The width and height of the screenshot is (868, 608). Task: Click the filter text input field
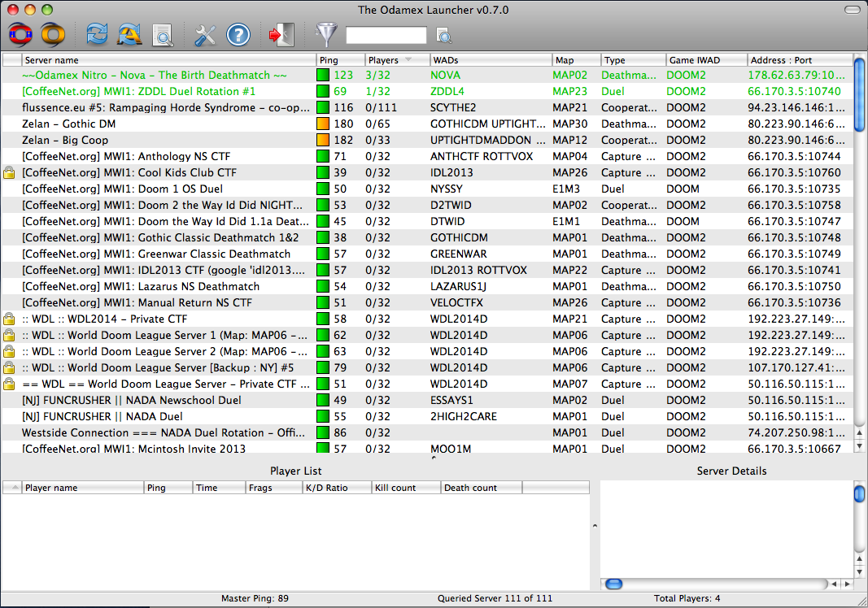[x=386, y=35]
